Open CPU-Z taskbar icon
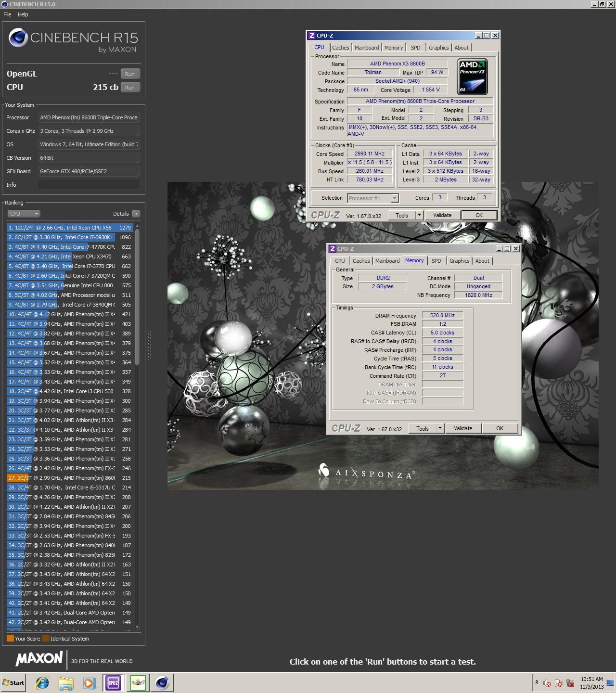The width and height of the screenshot is (616, 693). 113,682
